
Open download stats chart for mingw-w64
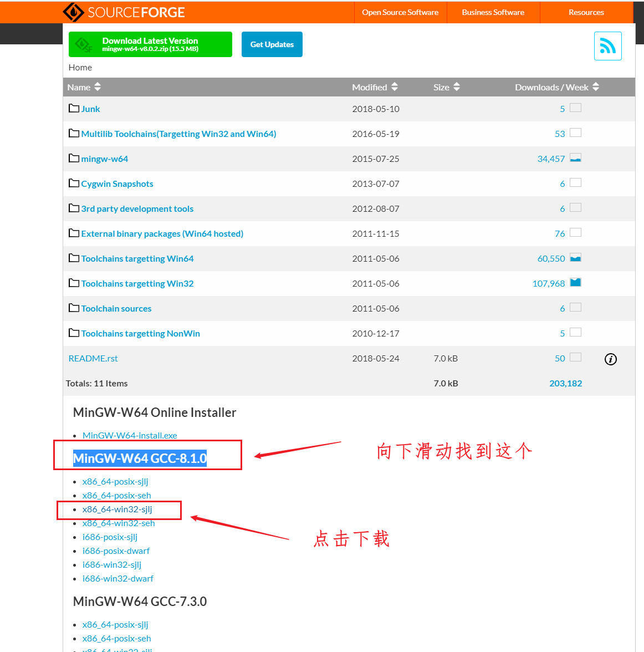coord(575,158)
